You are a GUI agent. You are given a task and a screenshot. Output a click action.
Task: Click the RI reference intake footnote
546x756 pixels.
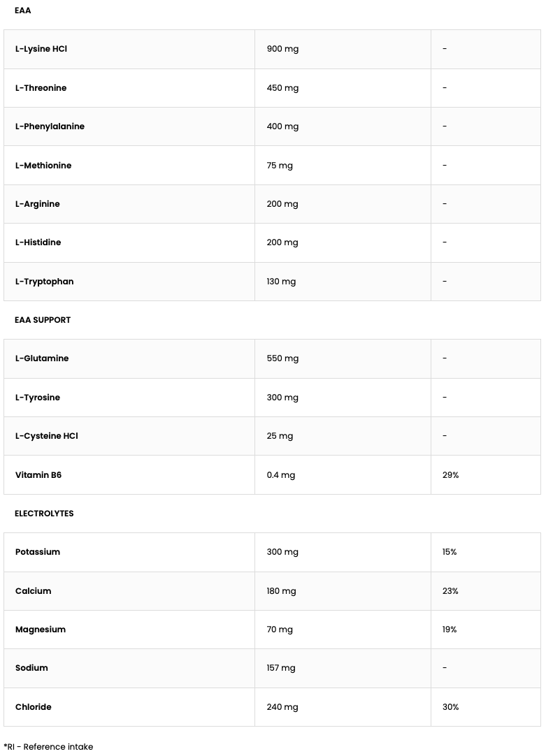[x=48, y=747]
